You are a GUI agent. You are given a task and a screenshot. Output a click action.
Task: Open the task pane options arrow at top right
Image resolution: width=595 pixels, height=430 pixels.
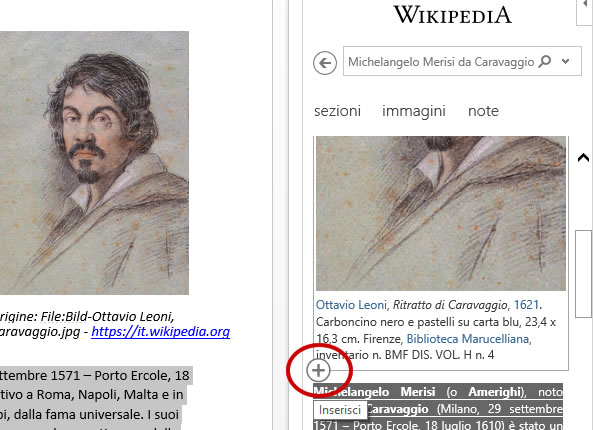[585, 4]
